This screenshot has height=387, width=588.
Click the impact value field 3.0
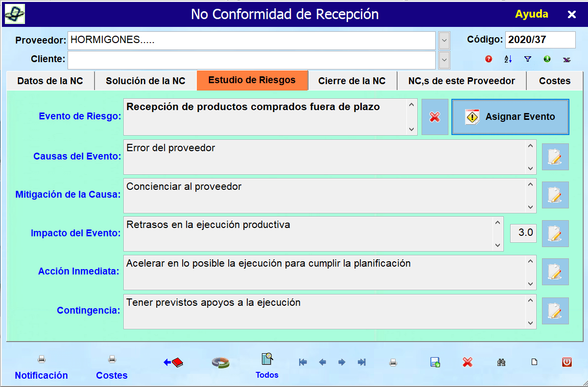pos(523,233)
